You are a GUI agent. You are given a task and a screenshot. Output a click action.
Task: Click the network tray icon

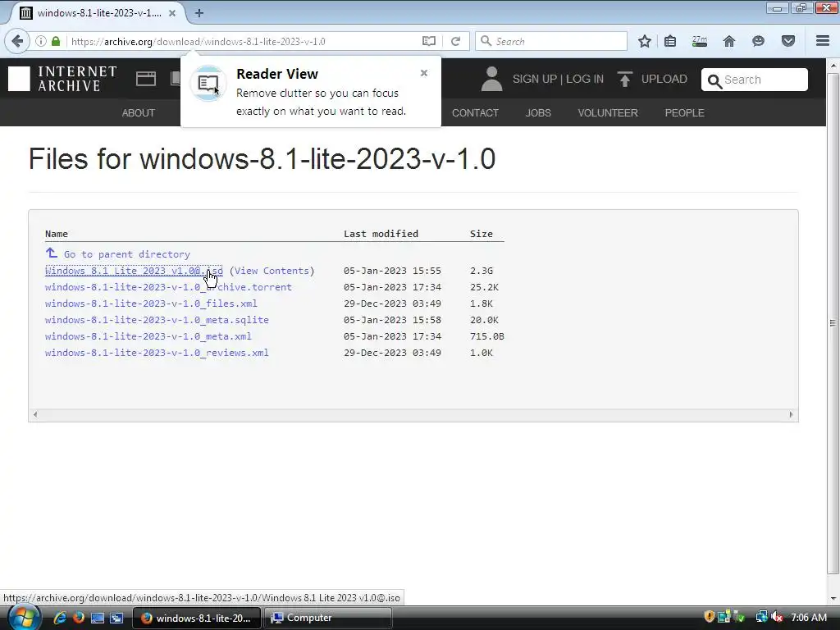pos(761,617)
